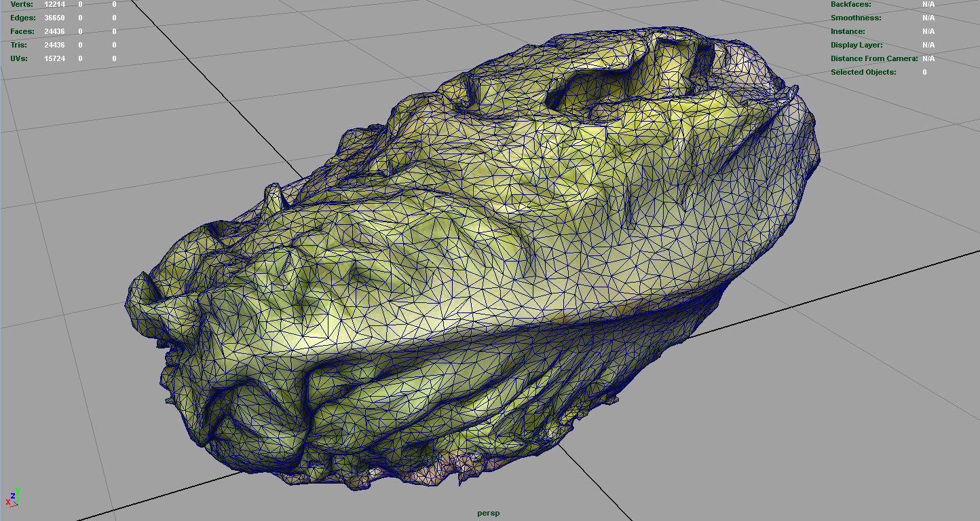Click the Selected Objects: label

pos(863,72)
